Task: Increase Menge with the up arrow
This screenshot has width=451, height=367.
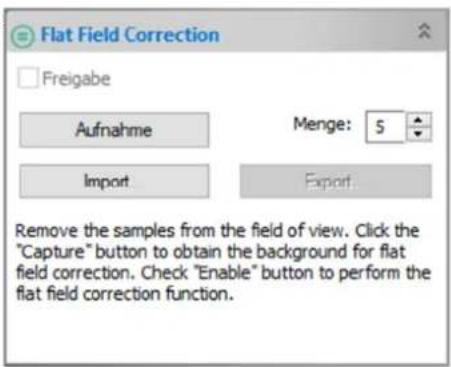Action: (x=418, y=120)
